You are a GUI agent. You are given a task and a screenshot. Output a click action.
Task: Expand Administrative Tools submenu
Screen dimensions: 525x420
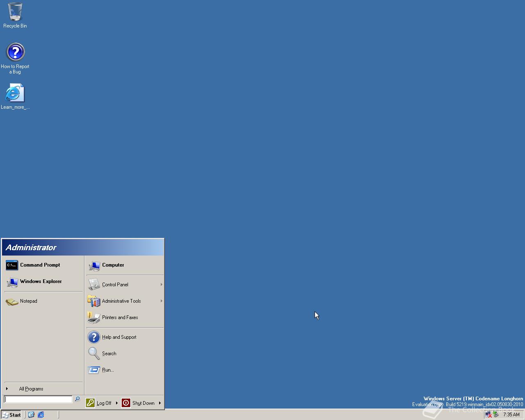point(125,301)
